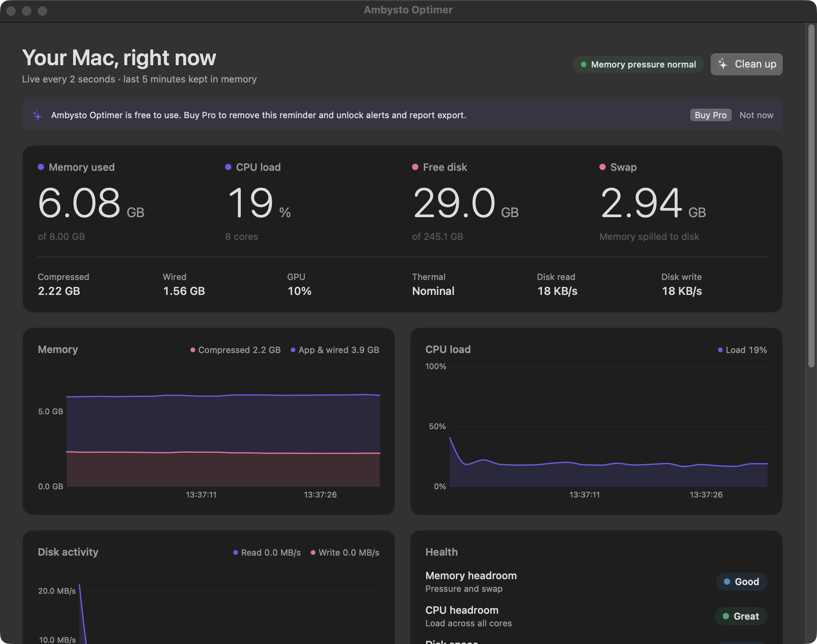This screenshot has width=817, height=644.
Task: Click the Disk read 18 KB/s stat
Action: tap(557, 284)
